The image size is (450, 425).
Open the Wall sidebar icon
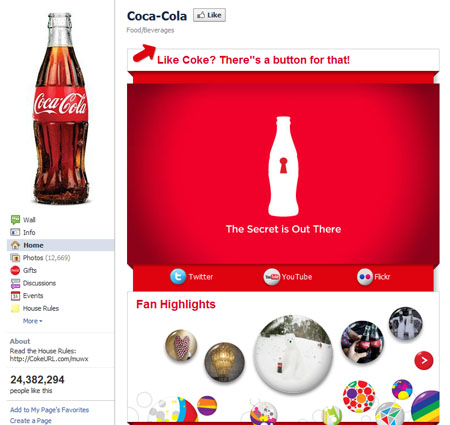pyautogui.click(x=15, y=220)
